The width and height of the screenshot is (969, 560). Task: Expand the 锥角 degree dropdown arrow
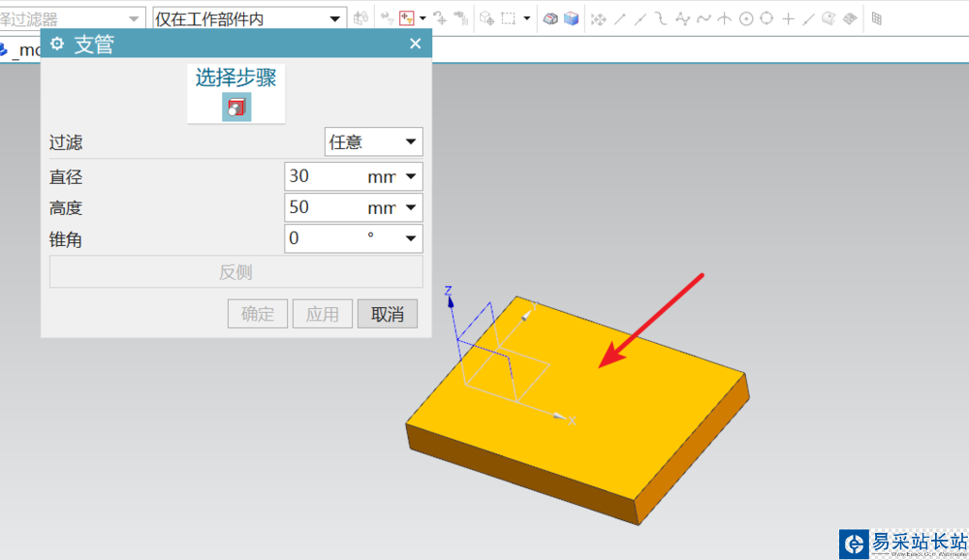click(x=411, y=238)
